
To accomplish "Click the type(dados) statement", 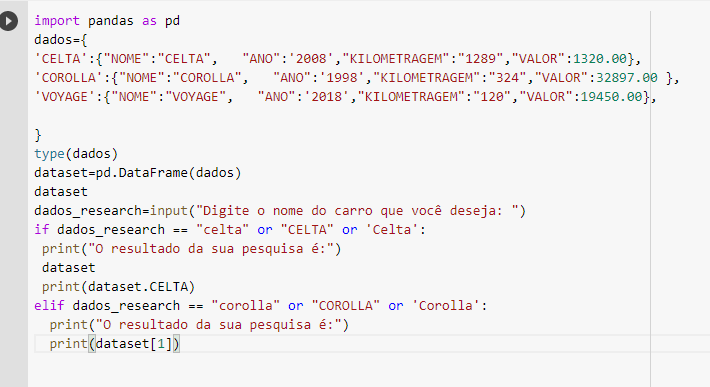I will 76,154.
